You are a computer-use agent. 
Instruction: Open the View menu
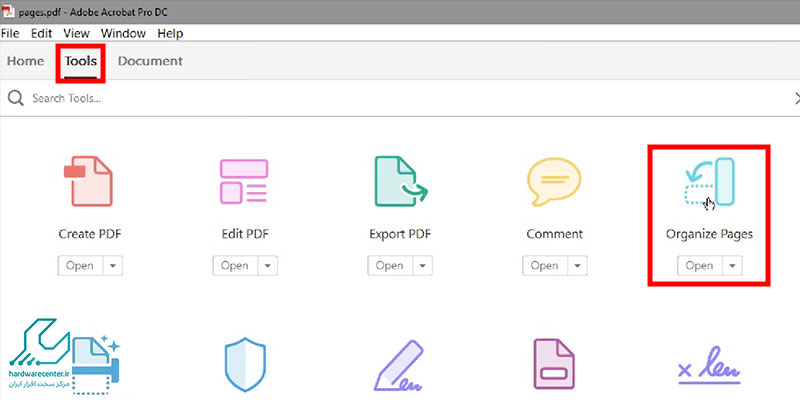coord(77,34)
